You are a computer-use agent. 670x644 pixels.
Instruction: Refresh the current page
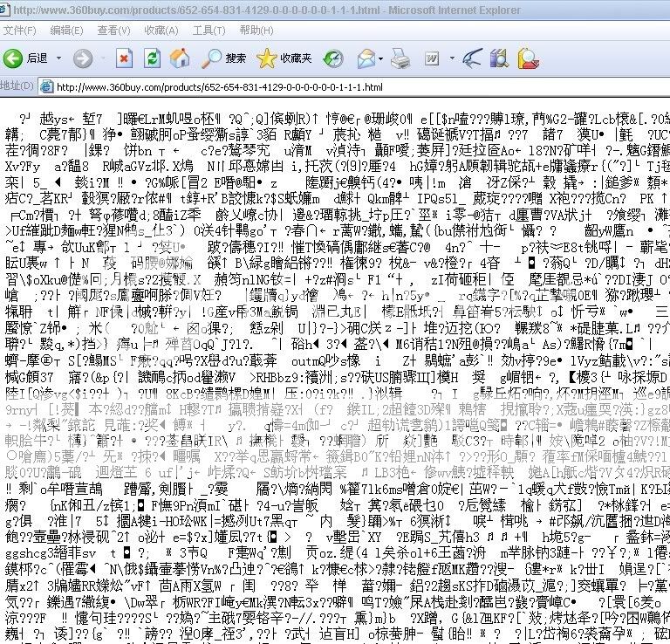[x=152, y=58]
